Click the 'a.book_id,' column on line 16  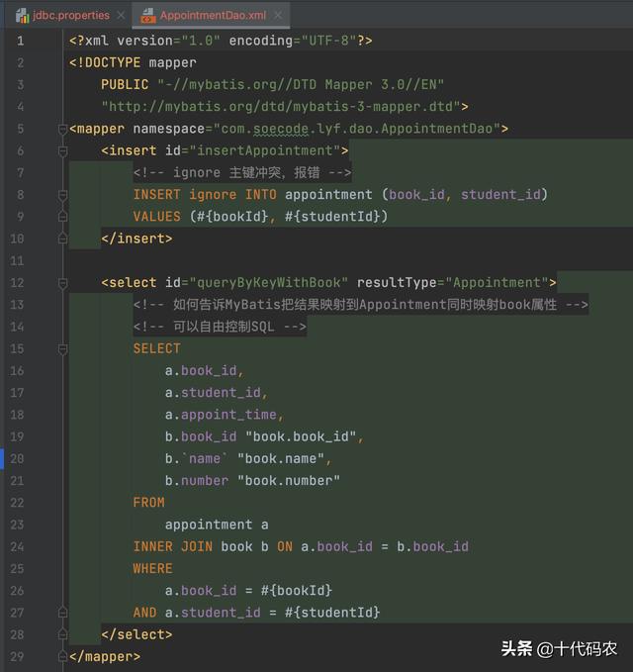coord(205,371)
